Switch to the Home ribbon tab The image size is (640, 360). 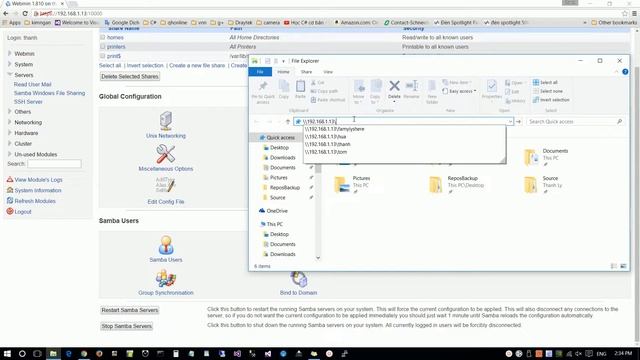283,72
